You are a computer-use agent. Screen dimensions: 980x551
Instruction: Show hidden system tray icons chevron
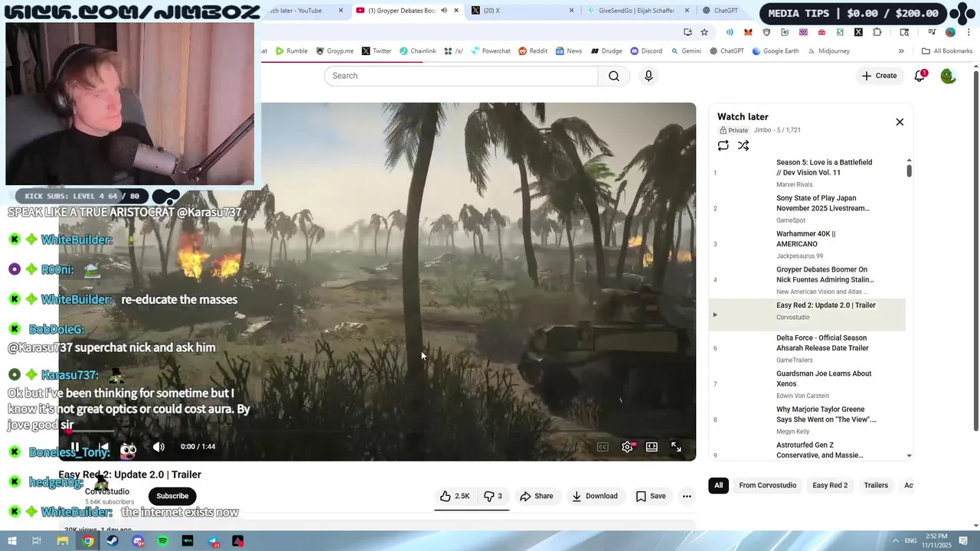[x=896, y=541]
